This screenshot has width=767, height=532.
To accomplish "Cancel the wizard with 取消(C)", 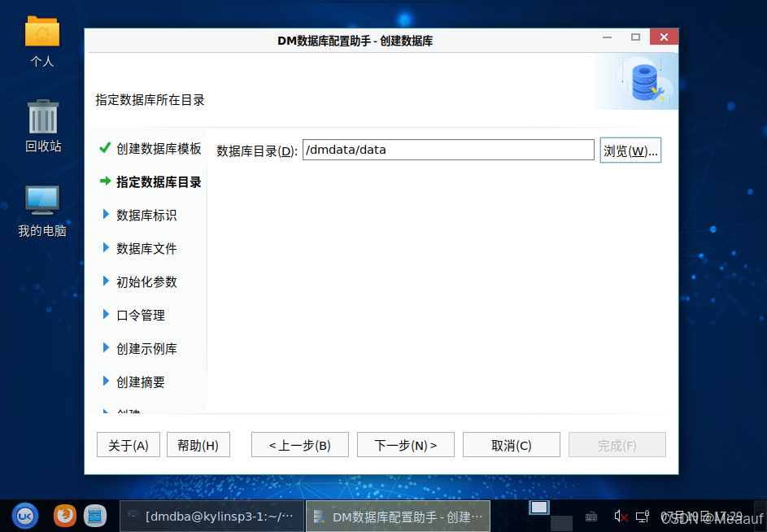I will [511, 445].
